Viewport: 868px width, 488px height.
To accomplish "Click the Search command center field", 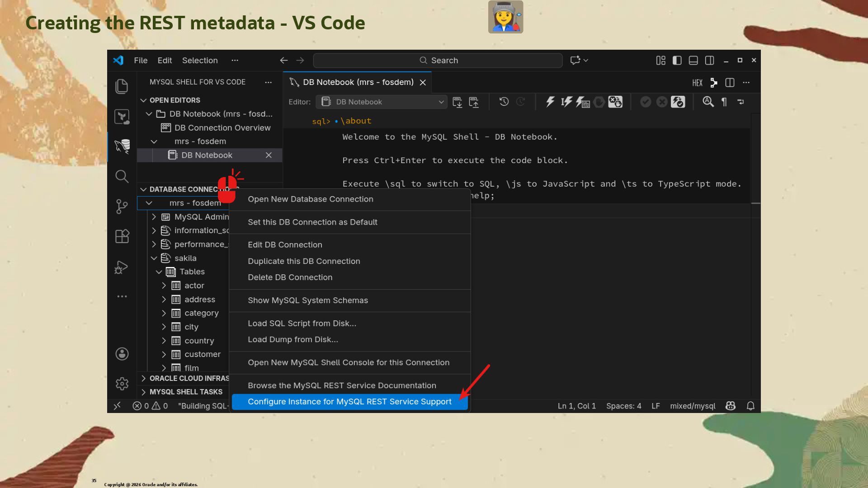I will [x=438, y=60].
